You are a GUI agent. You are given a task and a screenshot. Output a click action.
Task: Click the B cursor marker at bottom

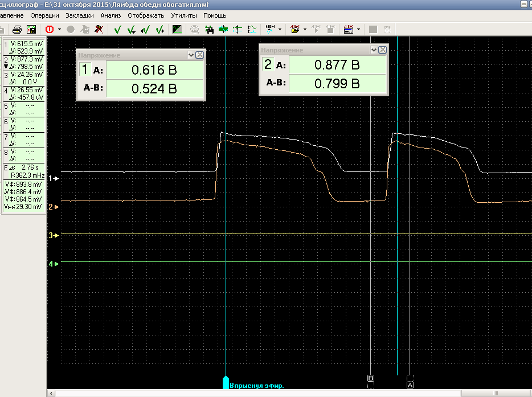tap(371, 378)
